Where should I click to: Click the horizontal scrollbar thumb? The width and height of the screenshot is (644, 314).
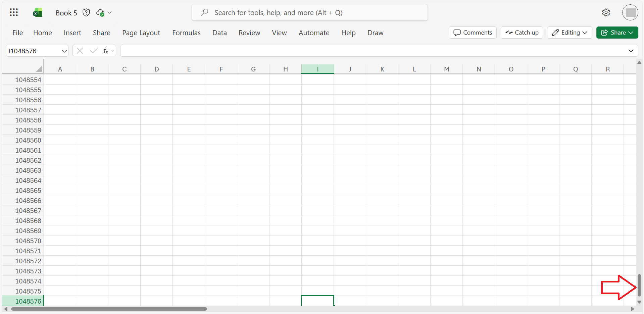click(x=109, y=309)
